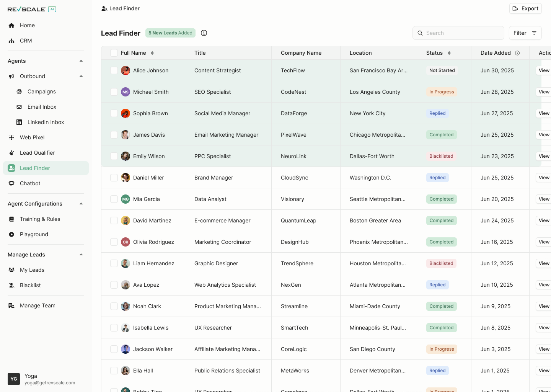Check Alice Johnson's row checkbox

(x=114, y=70)
